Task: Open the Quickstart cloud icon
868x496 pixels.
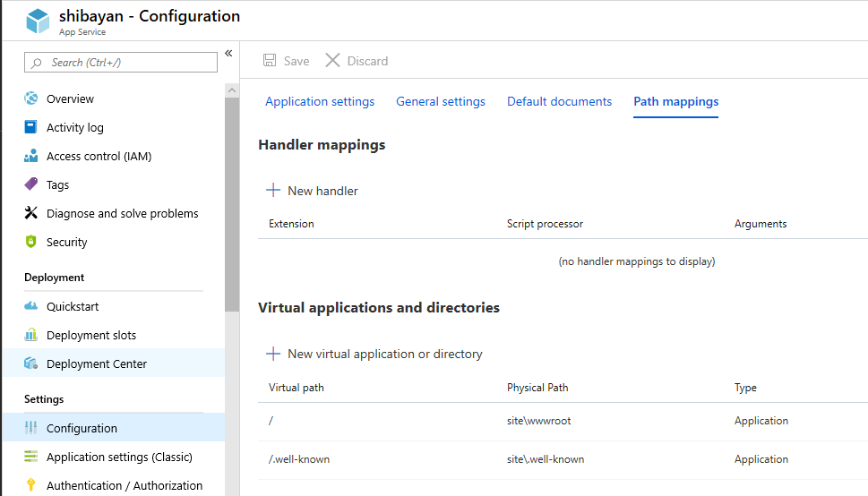Action: click(31, 306)
